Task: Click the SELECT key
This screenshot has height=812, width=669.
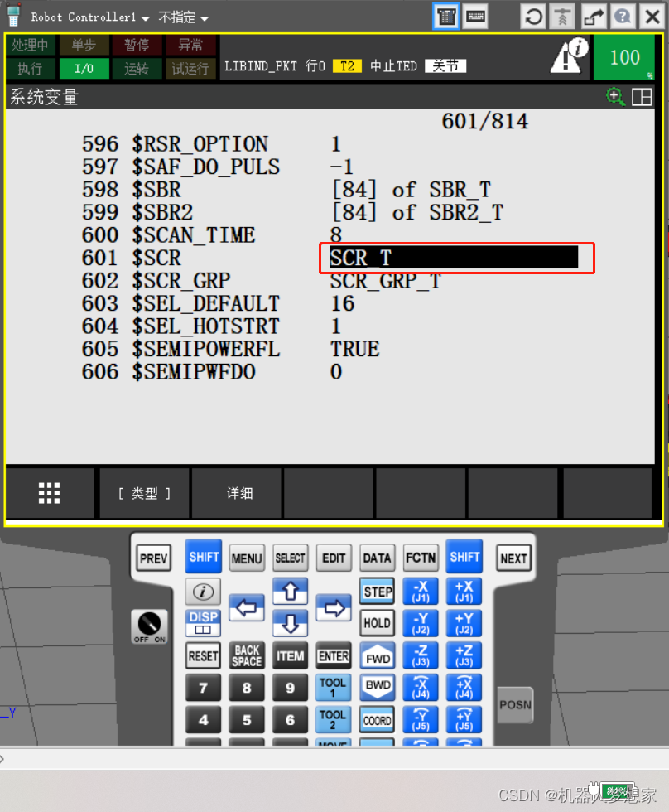Action: 291,558
